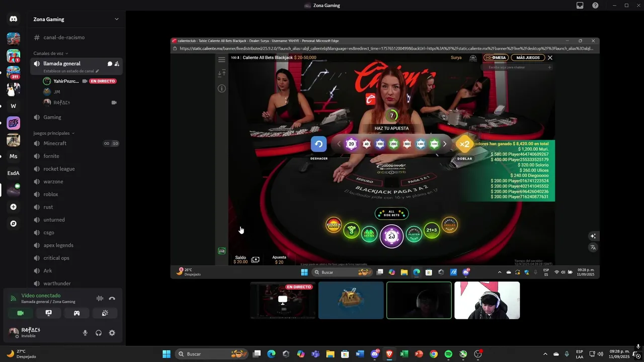The image size is (644, 362).
Task: Open chat bubble on llamada general channel
Action: click(x=110, y=64)
